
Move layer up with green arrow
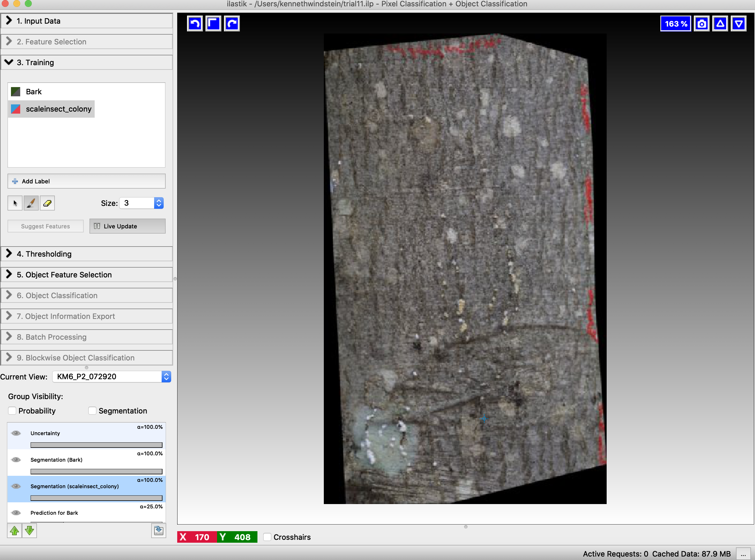[14, 531]
